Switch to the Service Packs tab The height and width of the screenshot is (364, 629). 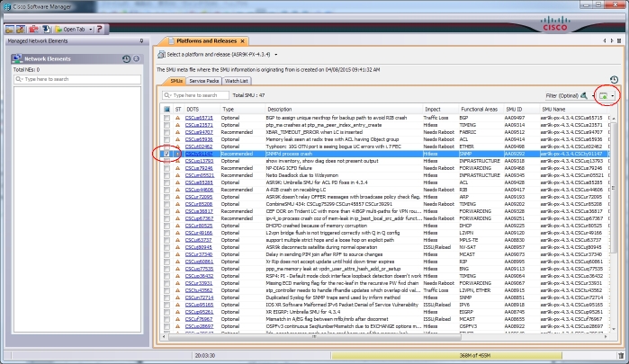click(203, 81)
